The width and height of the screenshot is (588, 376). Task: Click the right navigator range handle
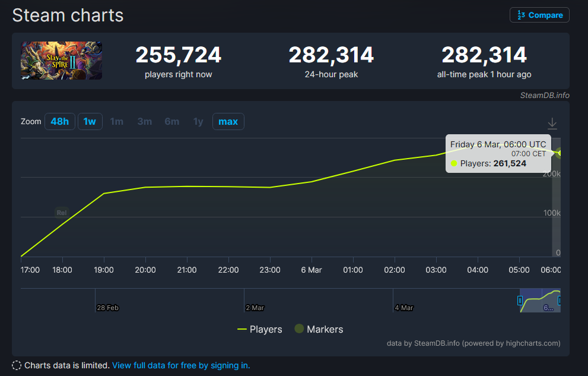(559, 301)
